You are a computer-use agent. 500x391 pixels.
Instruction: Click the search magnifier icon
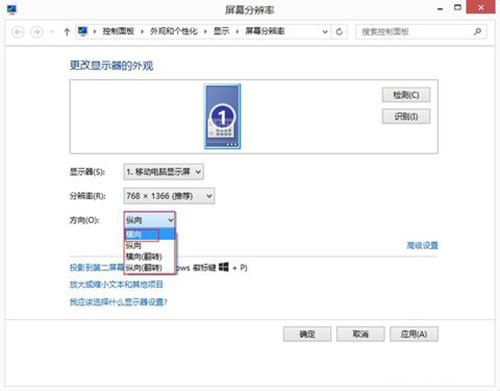pos(477,32)
